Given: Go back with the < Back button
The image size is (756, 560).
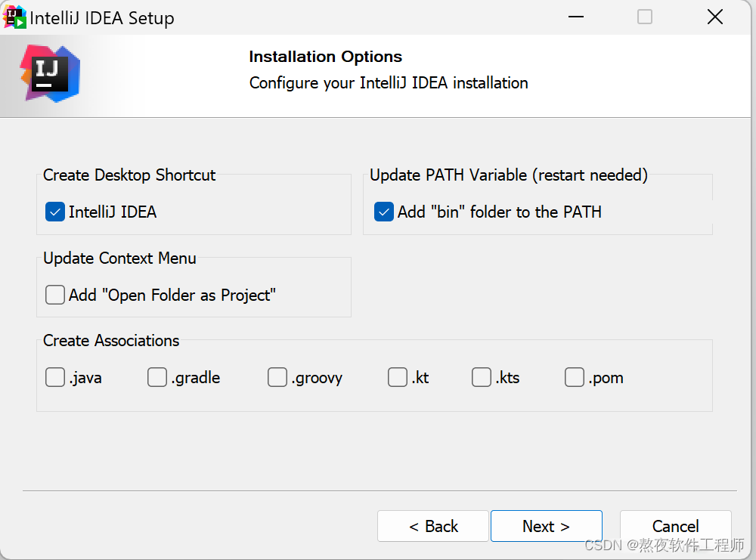Looking at the screenshot, I should (433, 526).
